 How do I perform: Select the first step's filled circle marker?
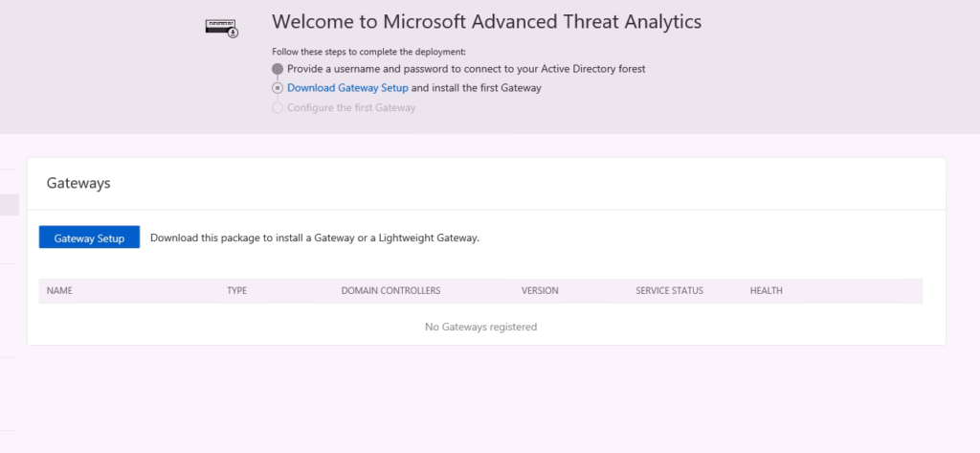pos(278,69)
